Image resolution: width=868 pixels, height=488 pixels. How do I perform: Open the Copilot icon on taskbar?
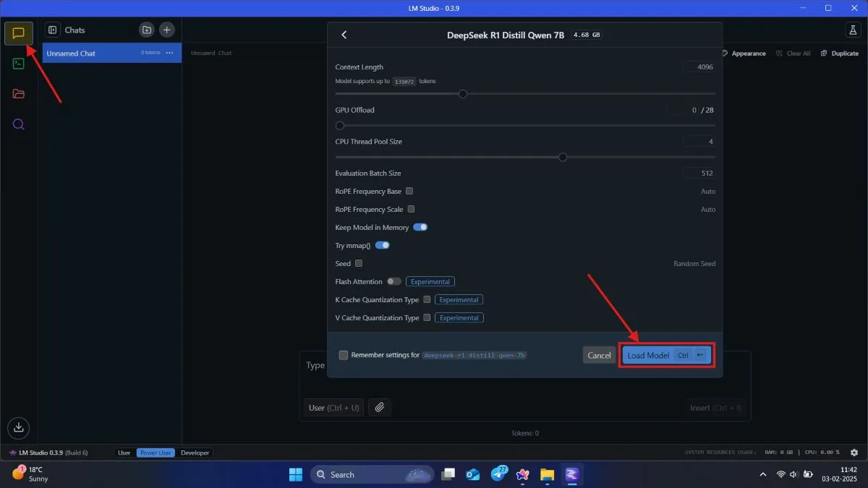(x=523, y=474)
